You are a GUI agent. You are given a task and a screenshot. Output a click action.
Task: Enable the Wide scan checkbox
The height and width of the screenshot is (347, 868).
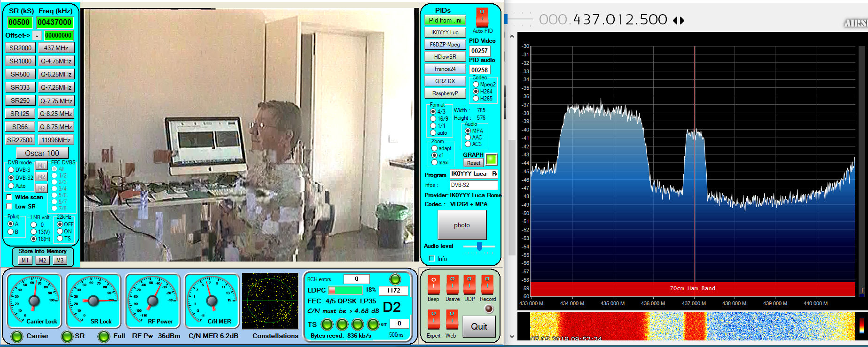pos(9,197)
